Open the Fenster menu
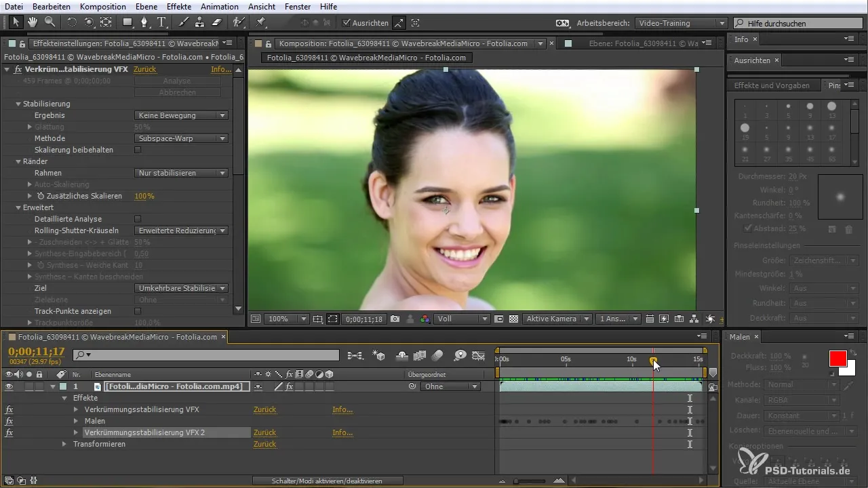The image size is (868, 488). click(x=299, y=6)
